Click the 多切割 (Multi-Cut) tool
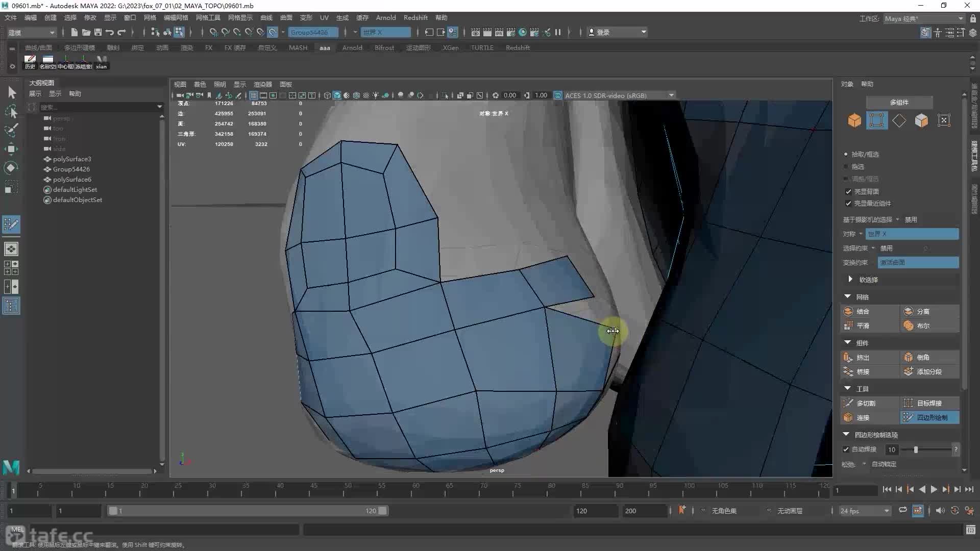Screen dimensions: 980x551 870,403
